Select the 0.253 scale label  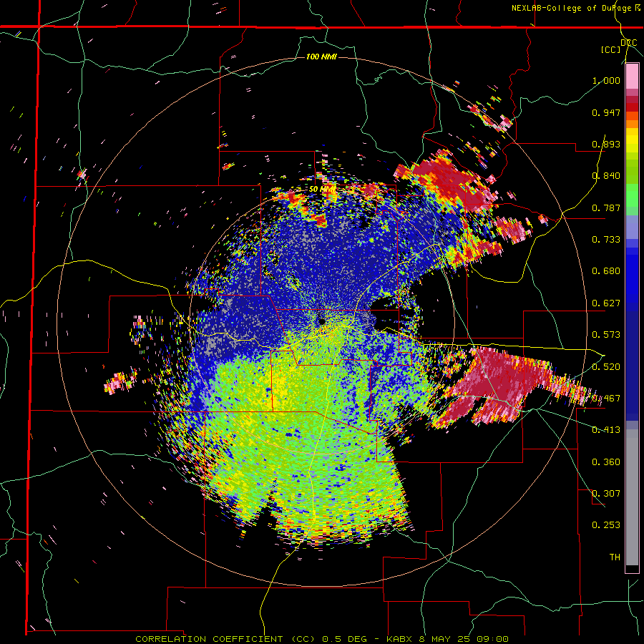[x=606, y=525]
